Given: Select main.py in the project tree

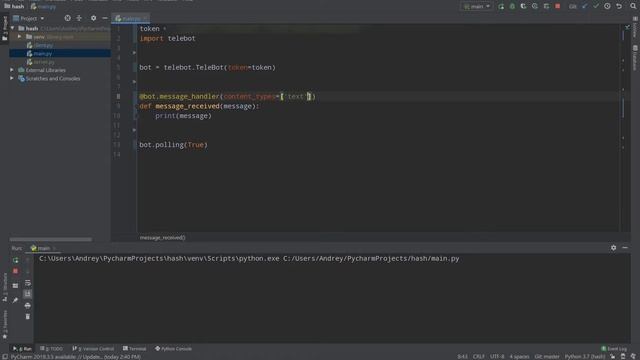Looking at the screenshot, I should pyautogui.click(x=60, y=53).
